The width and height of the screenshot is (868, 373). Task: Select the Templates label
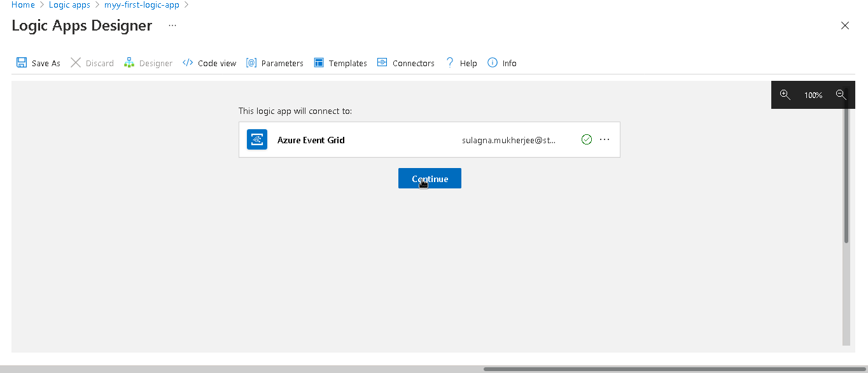coord(348,63)
